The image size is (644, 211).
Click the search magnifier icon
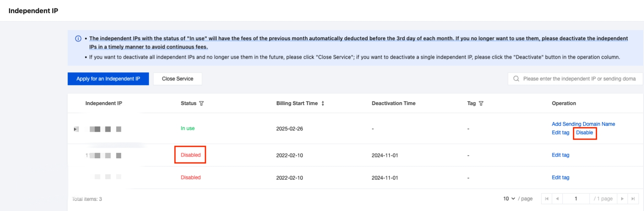(516, 79)
